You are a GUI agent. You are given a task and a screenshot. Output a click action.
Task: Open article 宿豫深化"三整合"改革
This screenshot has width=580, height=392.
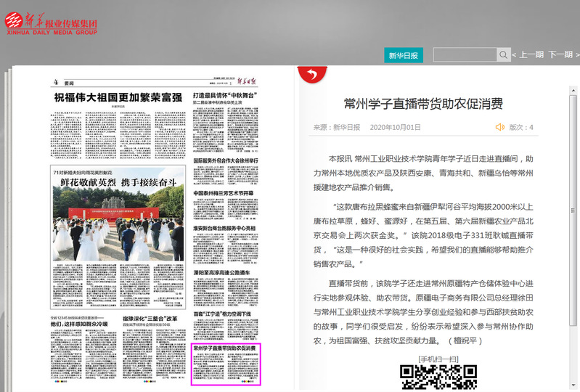[x=149, y=318]
